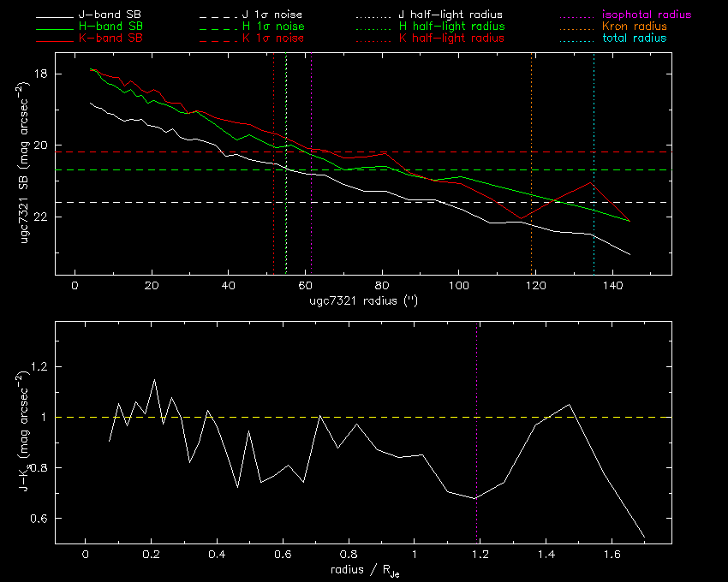728x582 pixels.
Task: Click the cyan dotted total radius legend sample
Action: [576, 41]
